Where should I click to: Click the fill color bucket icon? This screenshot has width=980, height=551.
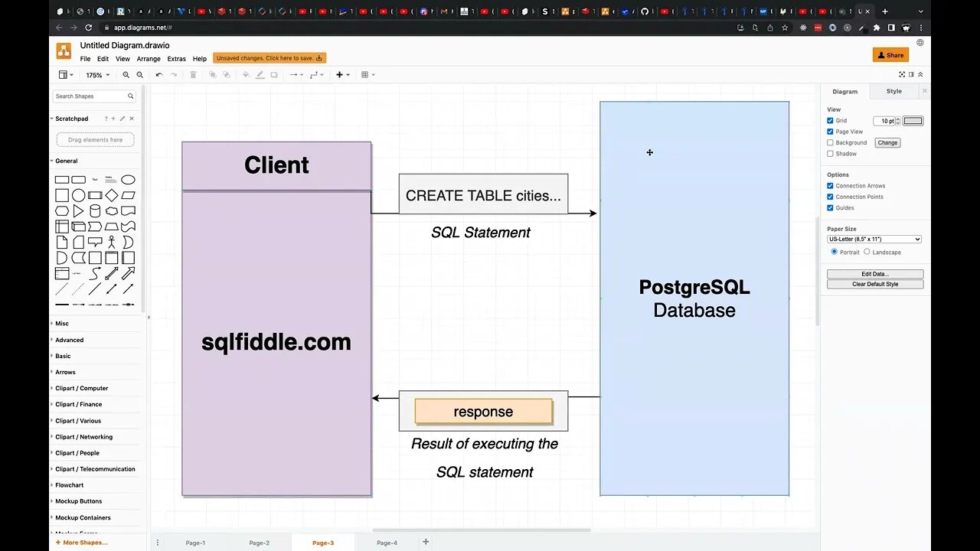[x=246, y=75]
